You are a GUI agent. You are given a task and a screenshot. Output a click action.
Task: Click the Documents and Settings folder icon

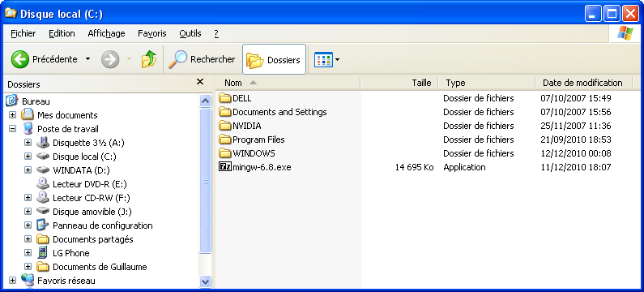tap(225, 111)
